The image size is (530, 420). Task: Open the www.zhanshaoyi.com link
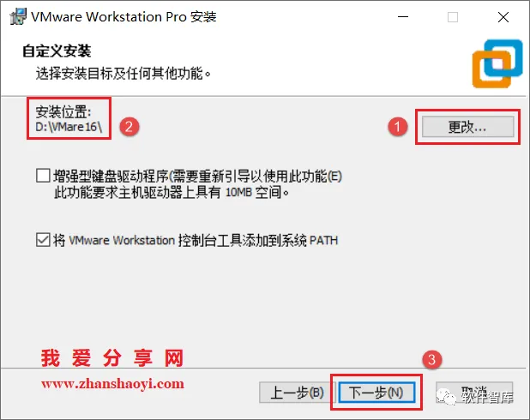(x=112, y=384)
